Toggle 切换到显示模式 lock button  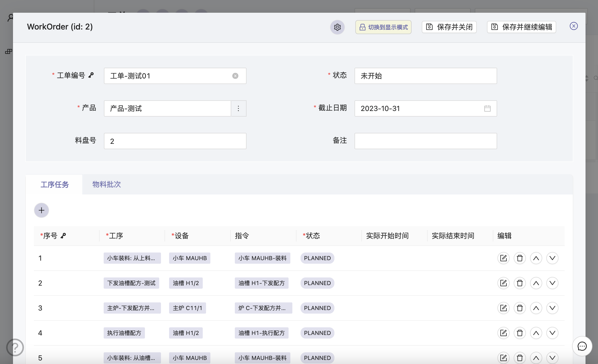pos(383,27)
